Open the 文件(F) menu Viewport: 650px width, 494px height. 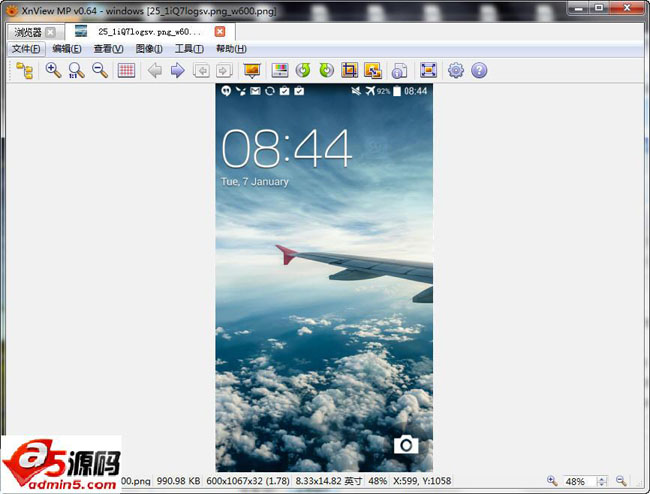click(x=26, y=49)
